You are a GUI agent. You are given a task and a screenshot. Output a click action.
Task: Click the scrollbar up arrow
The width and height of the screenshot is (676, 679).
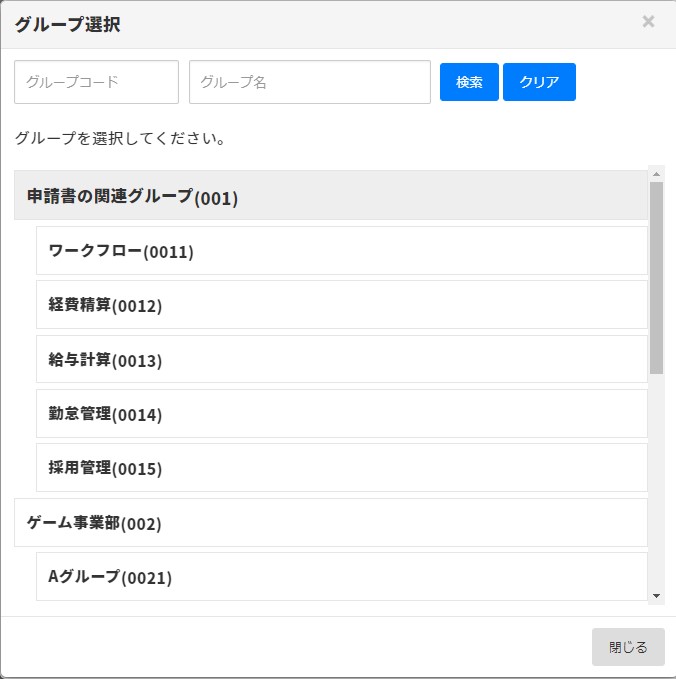pyautogui.click(x=656, y=173)
